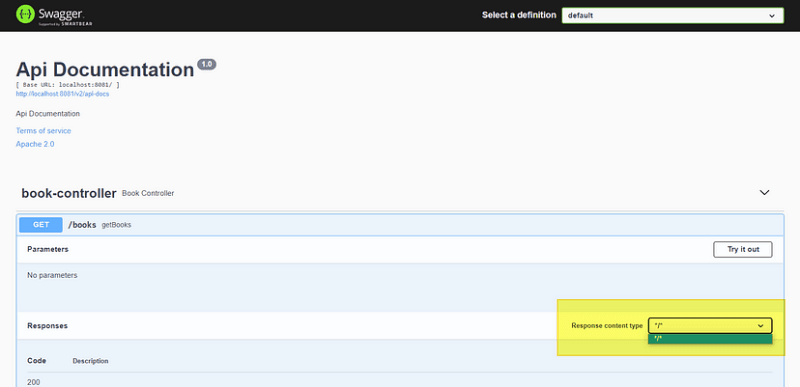
Task: Click the Book Controller description text
Action: coord(148,193)
